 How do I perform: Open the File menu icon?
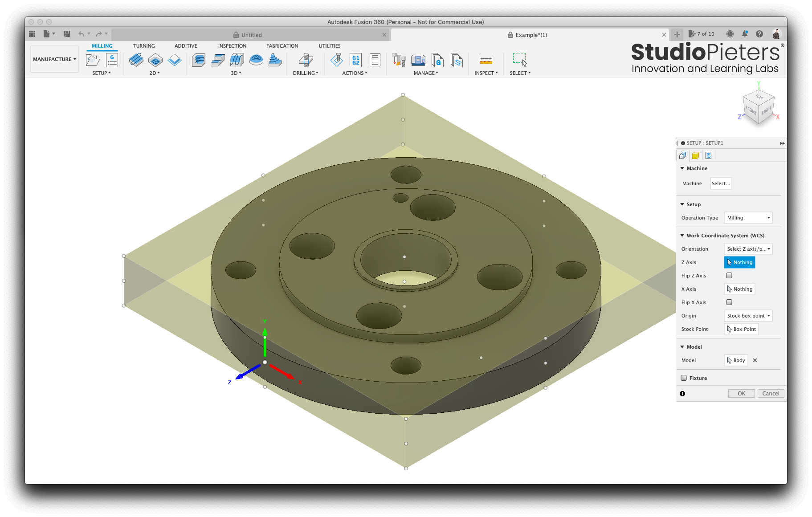pos(49,34)
